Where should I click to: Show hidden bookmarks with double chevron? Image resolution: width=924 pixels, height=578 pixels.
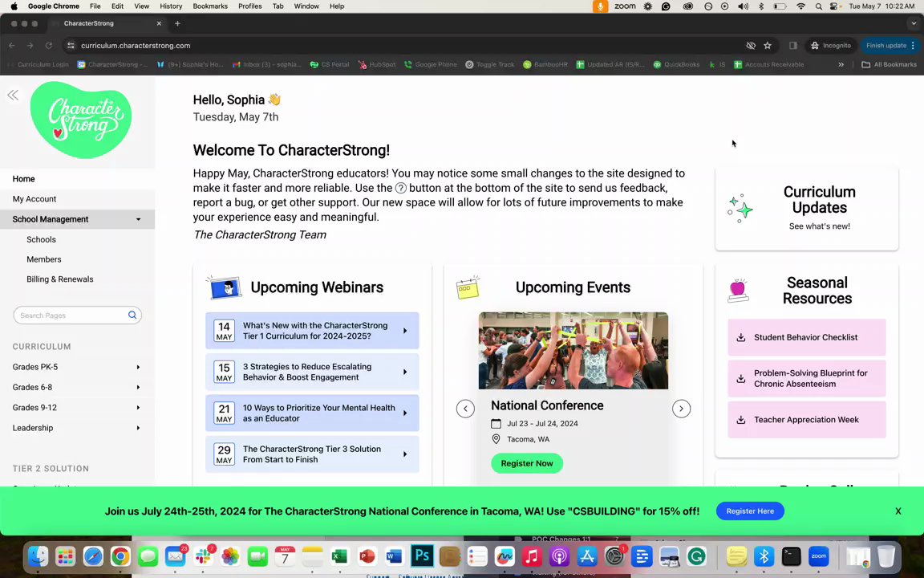pyautogui.click(x=841, y=64)
